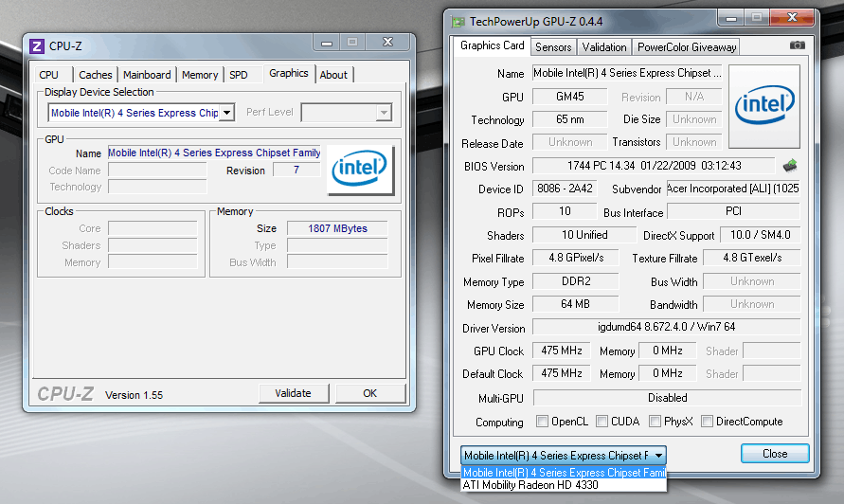Click the Texture Fillrate 4.8 GTexel/s field
The height and width of the screenshot is (504, 844).
[752, 258]
